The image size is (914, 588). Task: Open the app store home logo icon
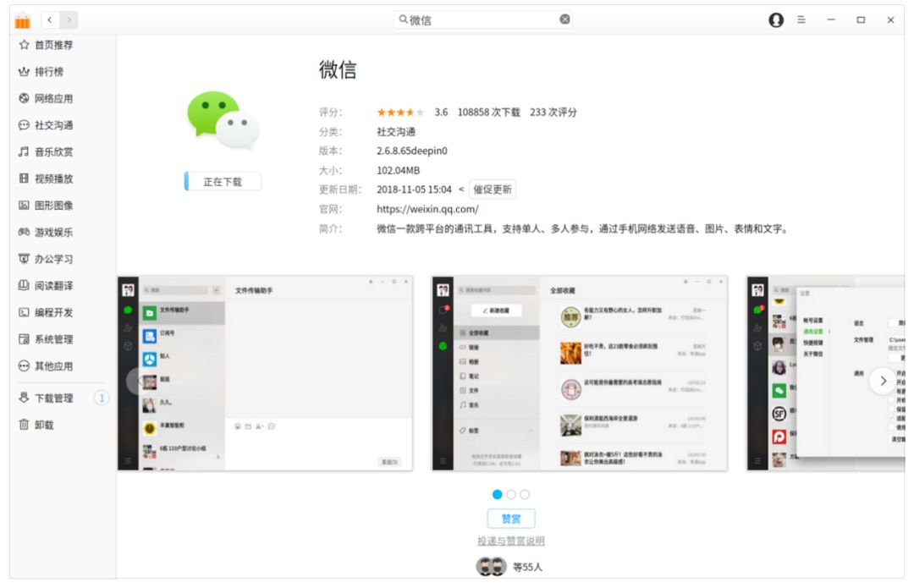coord(22,20)
